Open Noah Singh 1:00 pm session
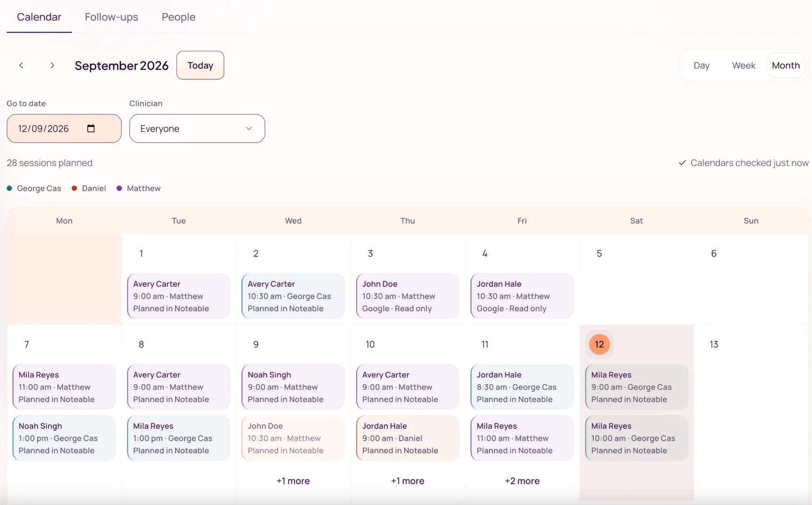The width and height of the screenshot is (812, 505). [64, 438]
